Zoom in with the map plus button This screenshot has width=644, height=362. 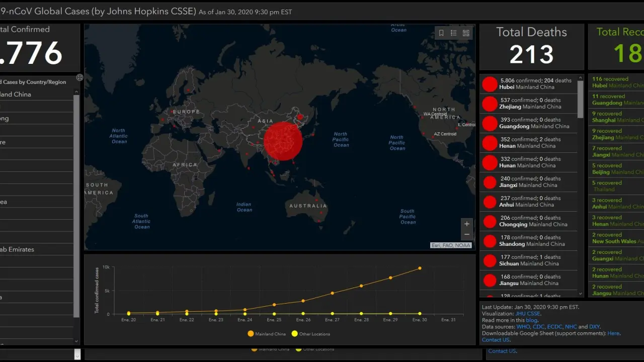pyautogui.click(x=466, y=224)
